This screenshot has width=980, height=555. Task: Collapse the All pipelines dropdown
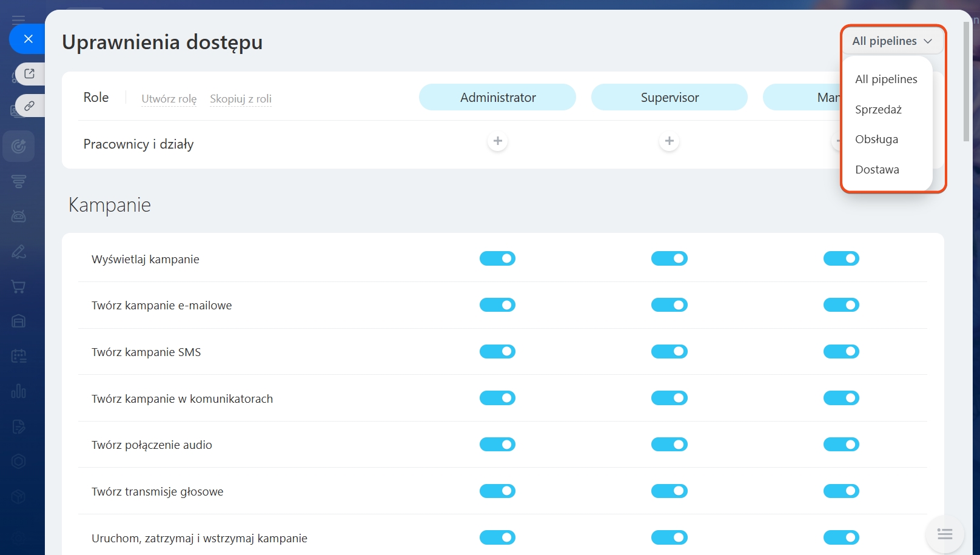892,41
